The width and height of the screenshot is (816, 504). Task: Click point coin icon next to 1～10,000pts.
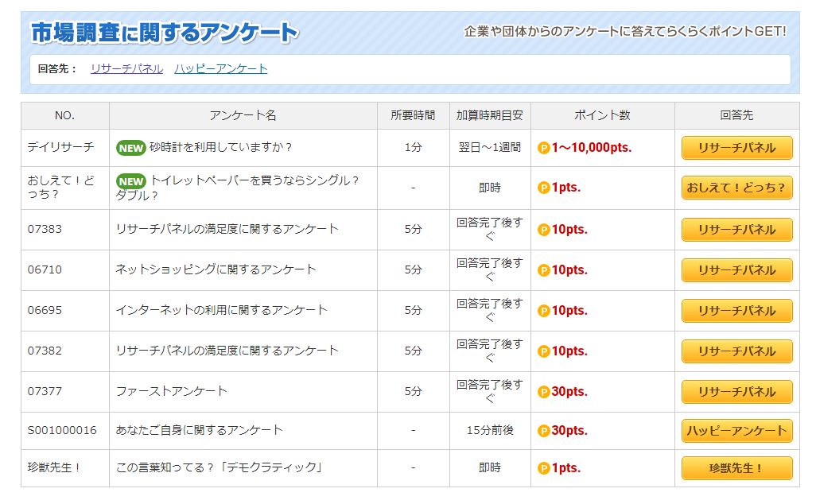(x=544, y=148)
